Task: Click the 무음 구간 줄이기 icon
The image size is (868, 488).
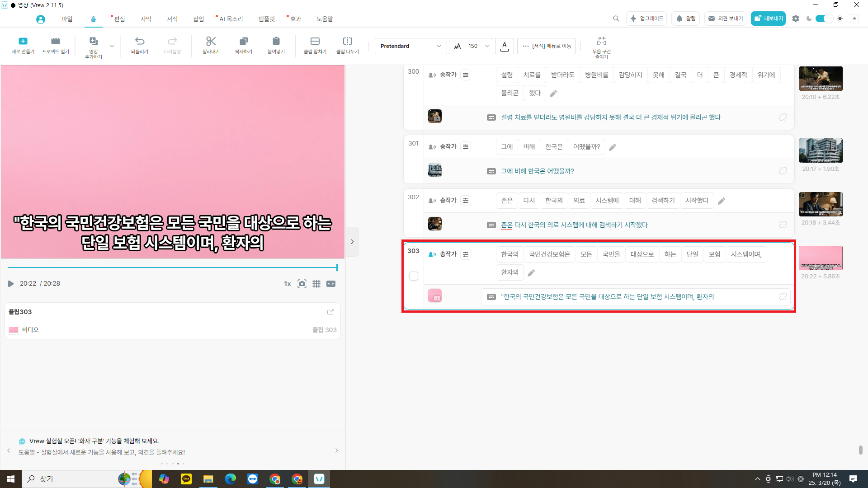Action: pyautogui.click(x=601, y=42)
